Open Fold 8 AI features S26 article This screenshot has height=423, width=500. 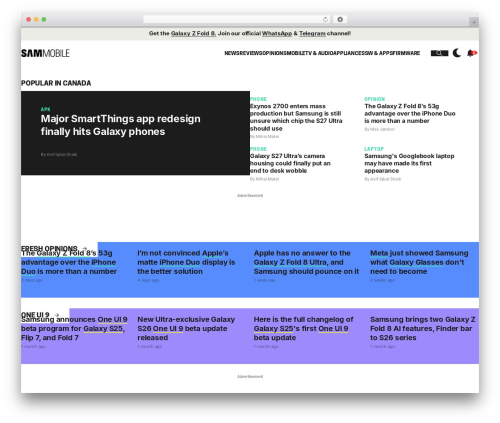click(423, 329)
